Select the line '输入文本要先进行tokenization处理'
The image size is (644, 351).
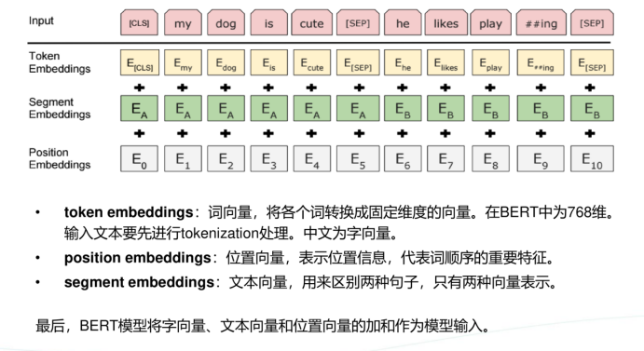[x=176, y=234]
